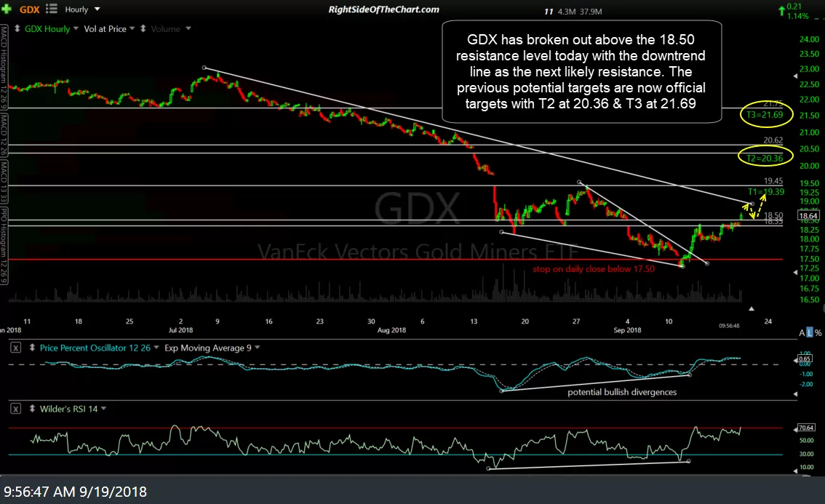The image size is (825, 504).
Task: Click the 1.14% percent change value
Action: (798, 16)
